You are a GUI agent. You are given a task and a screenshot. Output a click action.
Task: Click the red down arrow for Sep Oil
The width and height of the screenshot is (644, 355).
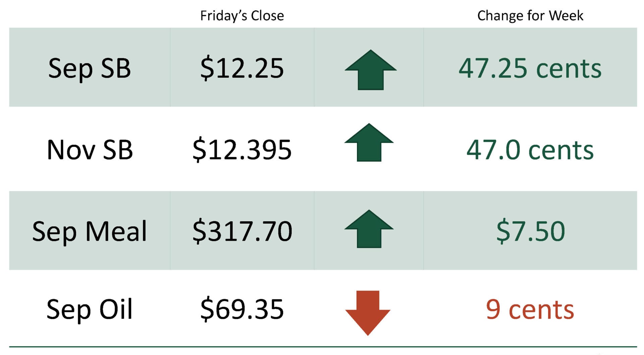point(368,313)
